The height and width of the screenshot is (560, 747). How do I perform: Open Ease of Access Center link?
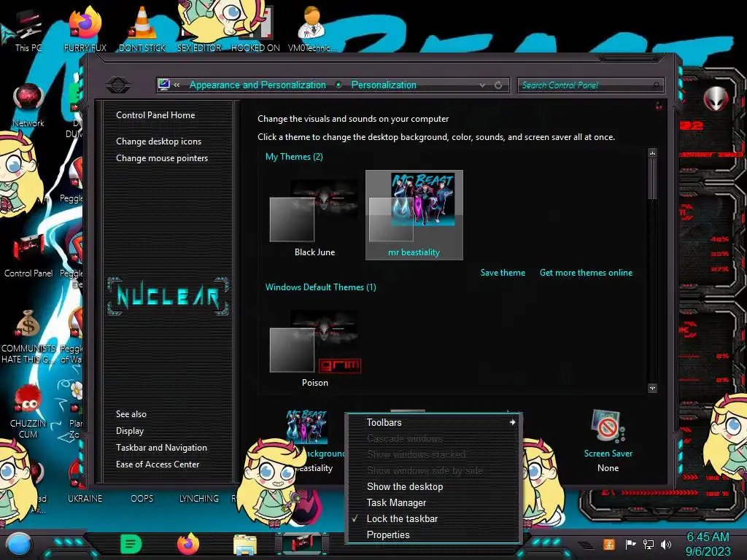[x=158, y=464]
